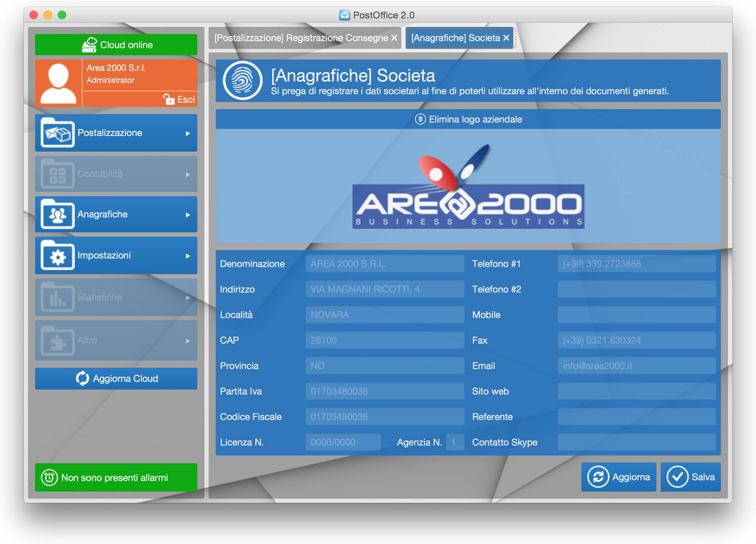Click the Telefono #1 input field
Screen dimensions: 756x544
(x=637, y=264)
